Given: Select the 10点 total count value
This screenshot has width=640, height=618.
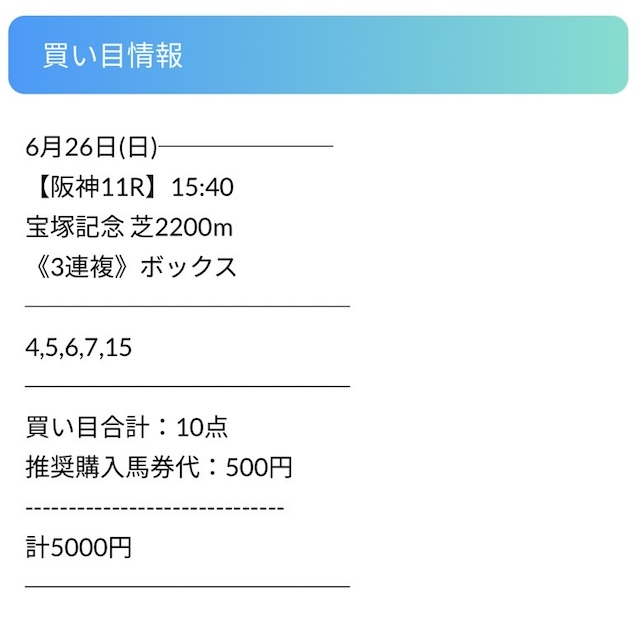Looking at the screenshot, I should (202, 427).
